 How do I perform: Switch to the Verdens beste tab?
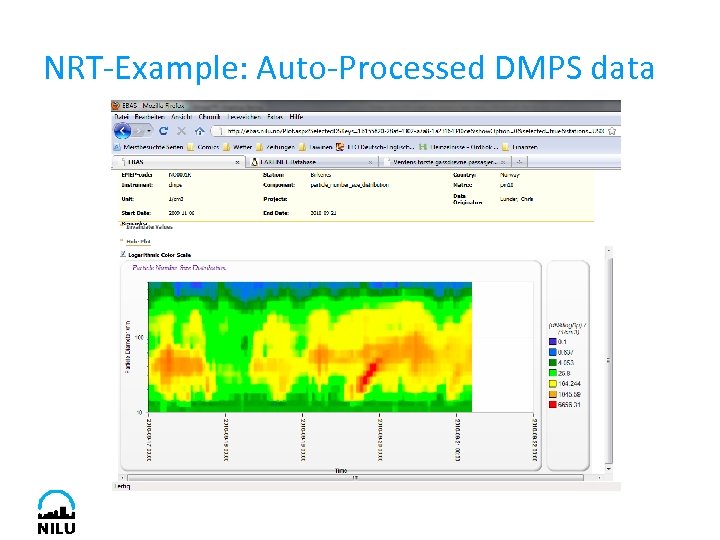pyautogui.click(x=444, y=162)
